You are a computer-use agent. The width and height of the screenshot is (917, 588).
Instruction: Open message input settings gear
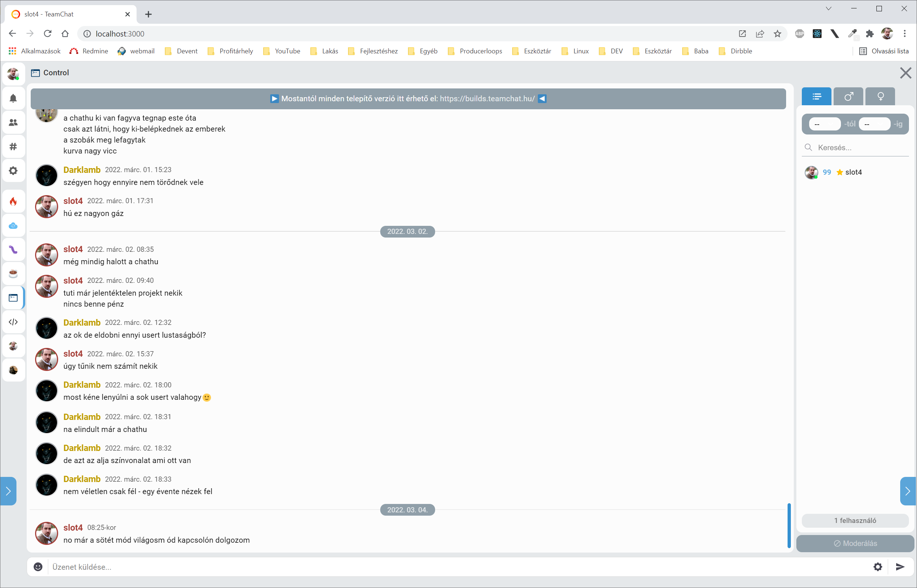click(x=878, y=566)
